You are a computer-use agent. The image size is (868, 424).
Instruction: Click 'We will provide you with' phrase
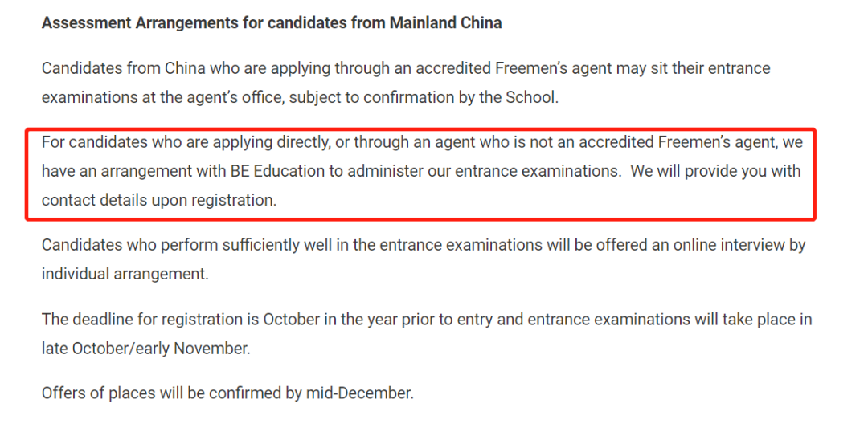coord(716,171)
